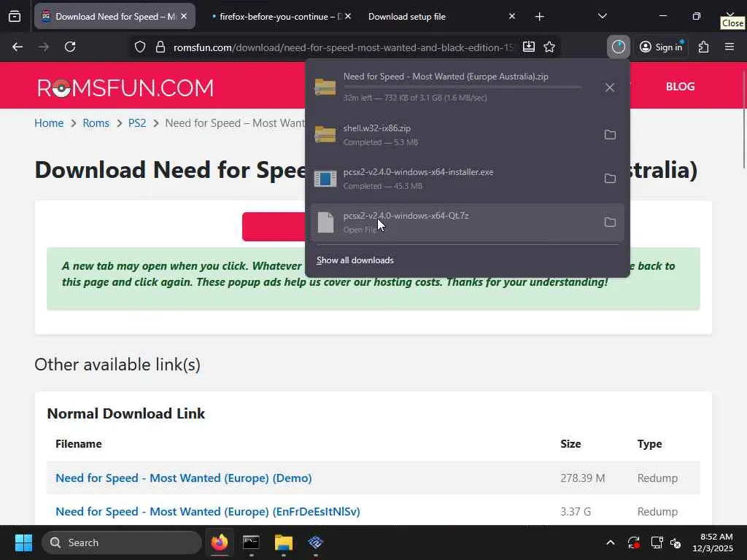Close the firefox-before-you-continue tab
This screenshot has height=560, width=747.
tap(348, 16)
